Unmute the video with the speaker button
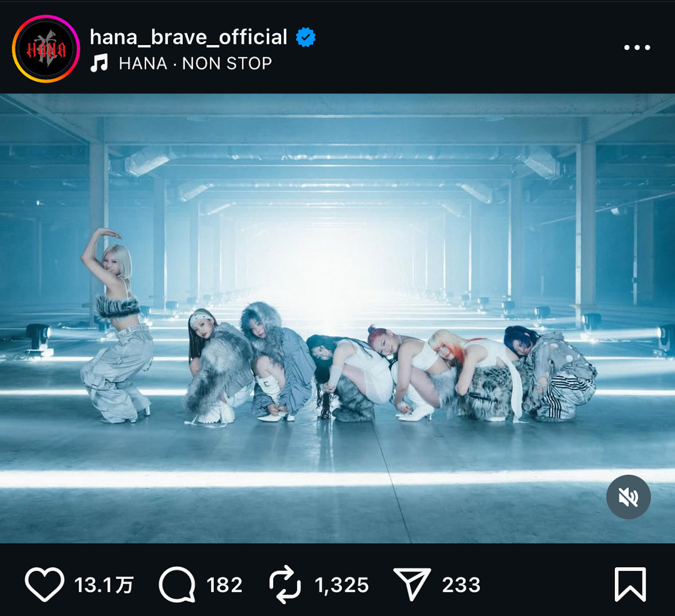Screen dimensions: 675x616 (628, 497)
